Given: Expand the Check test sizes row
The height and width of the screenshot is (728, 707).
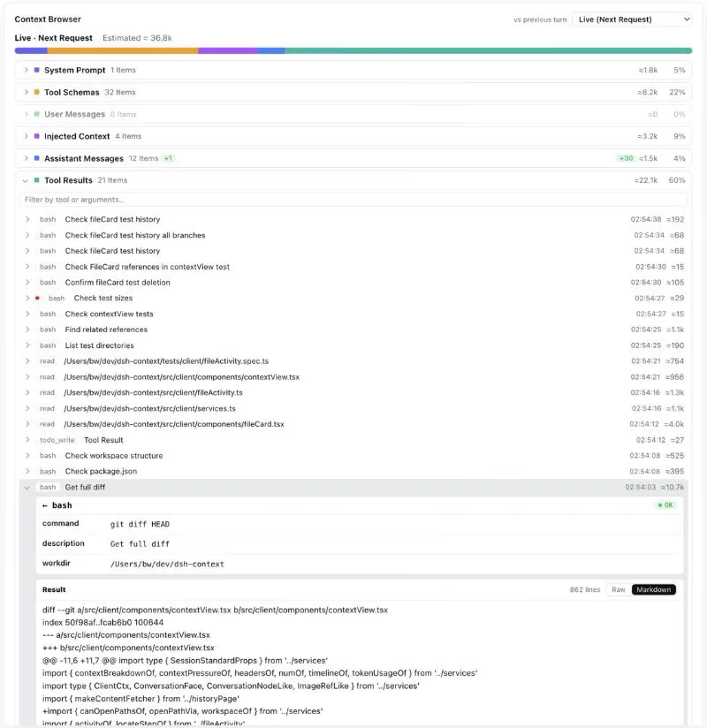Looking at the screenshot, I should click(27, 298).
